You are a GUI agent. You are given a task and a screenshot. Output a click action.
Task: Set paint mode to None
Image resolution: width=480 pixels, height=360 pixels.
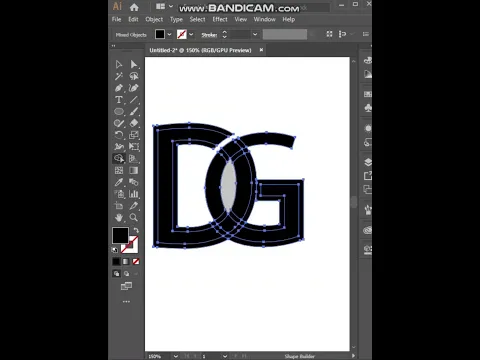pos(136,262)
